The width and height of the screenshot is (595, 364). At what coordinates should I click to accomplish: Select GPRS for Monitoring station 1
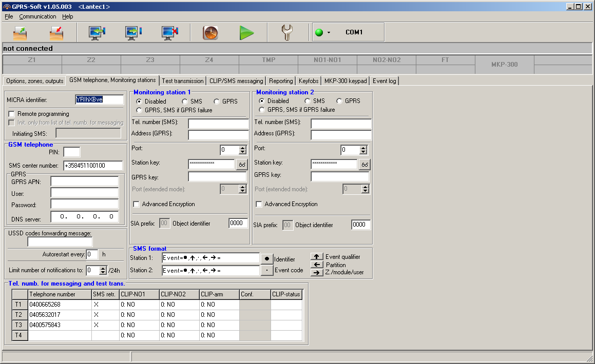(x=217, y=102)
